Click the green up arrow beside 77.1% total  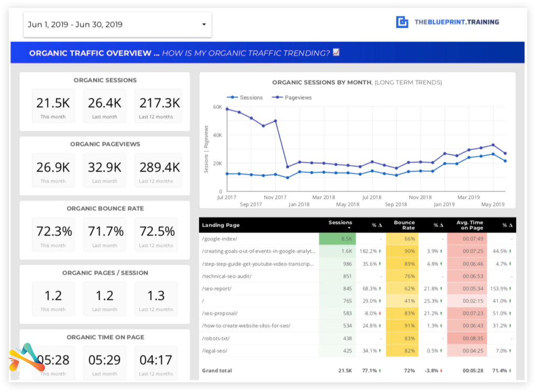click(x=379, y=371)
